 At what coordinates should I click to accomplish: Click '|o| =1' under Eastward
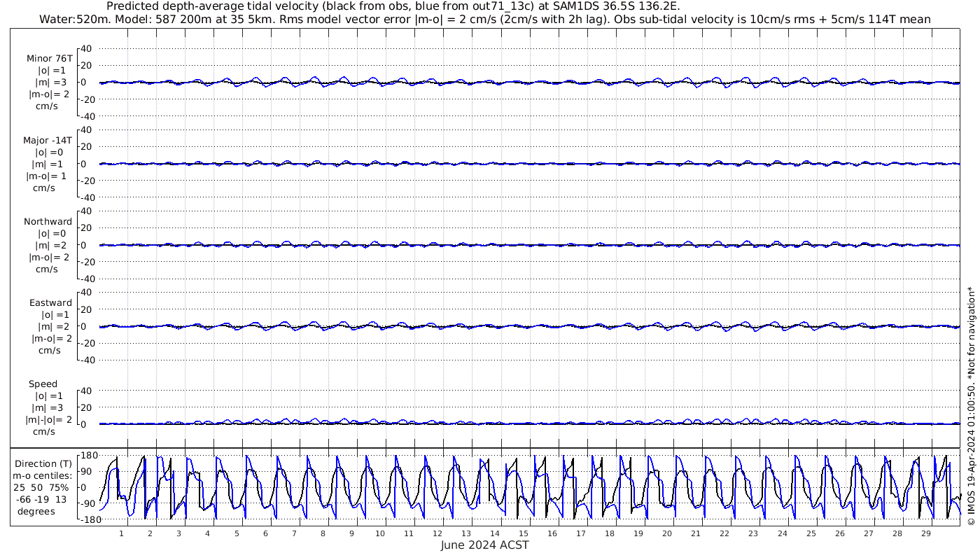pyautogui.click(x=56, y=315)
